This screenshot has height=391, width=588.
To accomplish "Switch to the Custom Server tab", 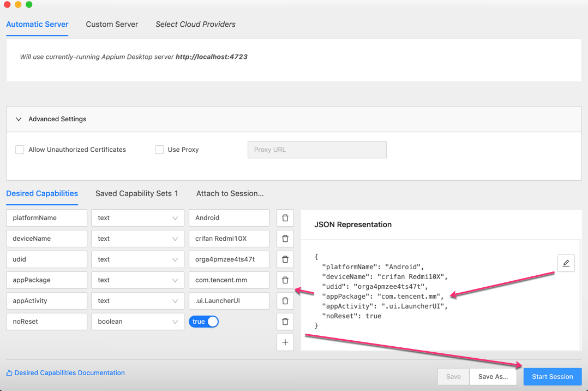I will click(x=112, y=25).
